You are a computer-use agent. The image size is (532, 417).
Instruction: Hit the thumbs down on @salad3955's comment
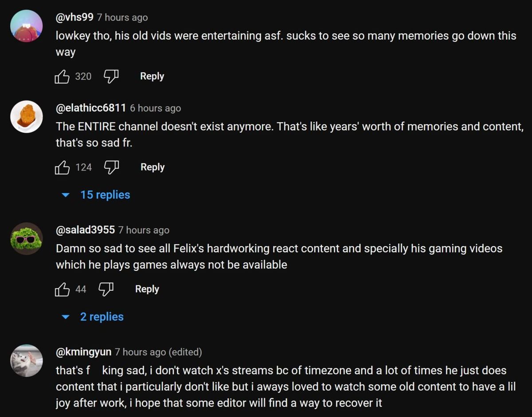click(106, 289)
